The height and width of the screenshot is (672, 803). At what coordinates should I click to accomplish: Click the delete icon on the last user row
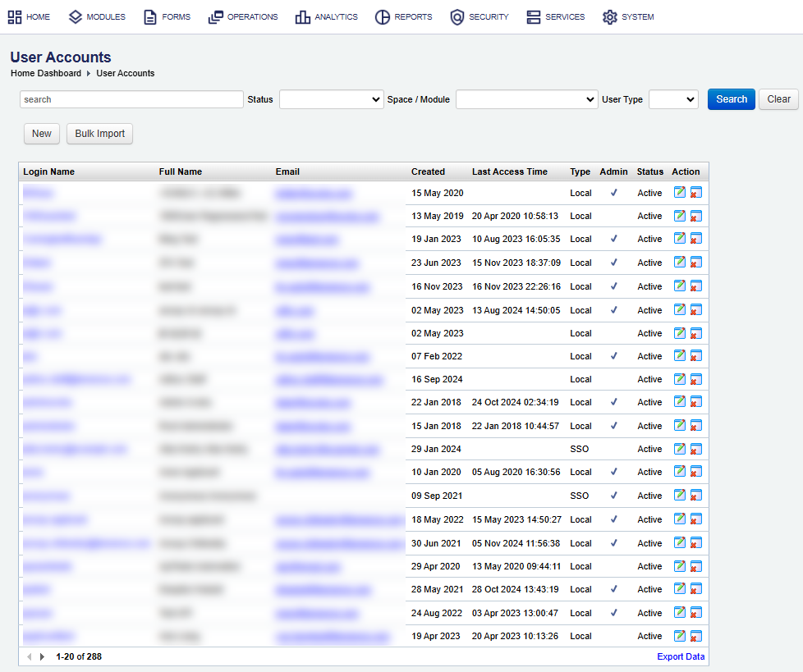(x=695, y=635)
